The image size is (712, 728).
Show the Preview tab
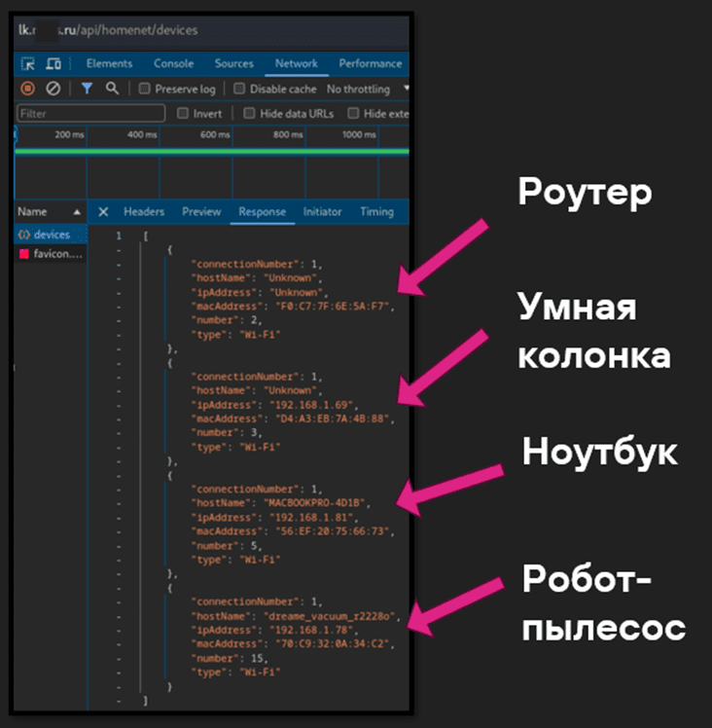click(201, 212)
